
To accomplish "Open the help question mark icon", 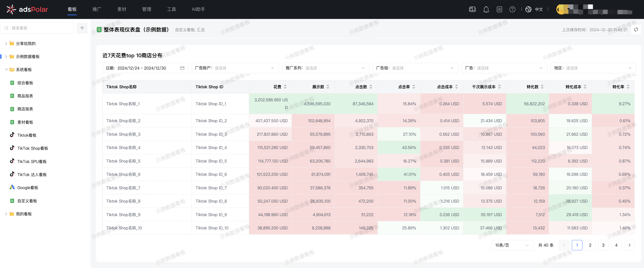I will [512, 9].
